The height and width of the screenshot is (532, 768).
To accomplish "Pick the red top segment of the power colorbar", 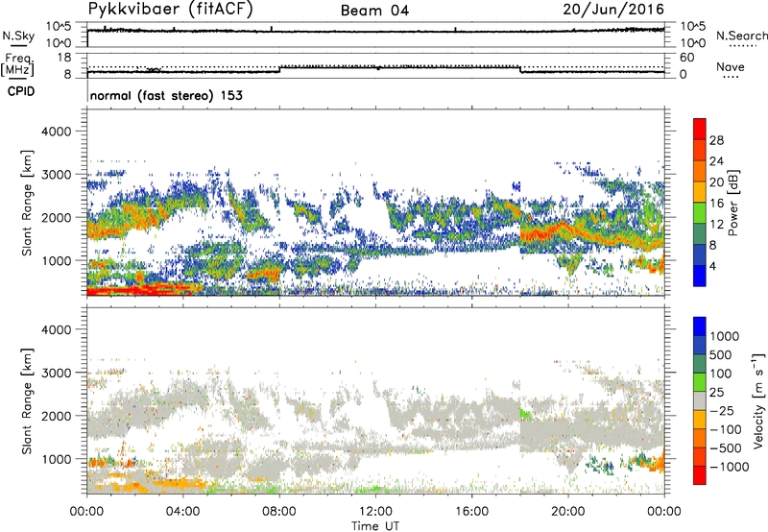I will pos(700,129).
